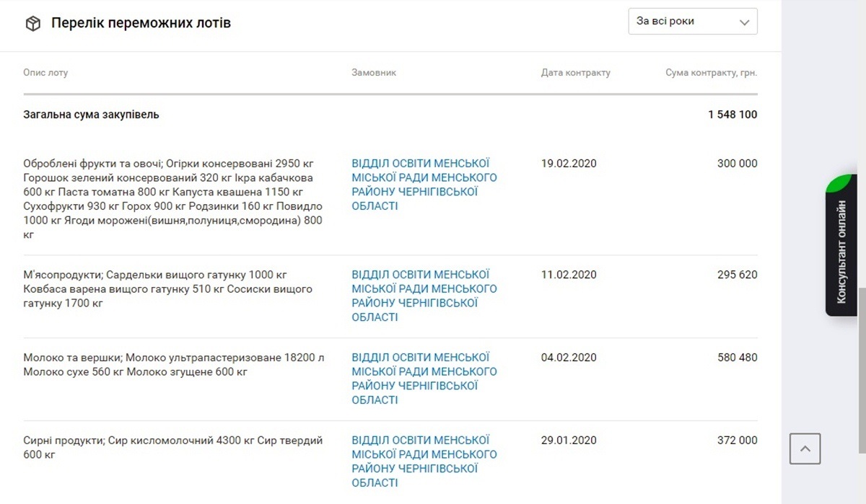
Task: Click the dropdown chevron arrow
Action: (x=745, y=22)
